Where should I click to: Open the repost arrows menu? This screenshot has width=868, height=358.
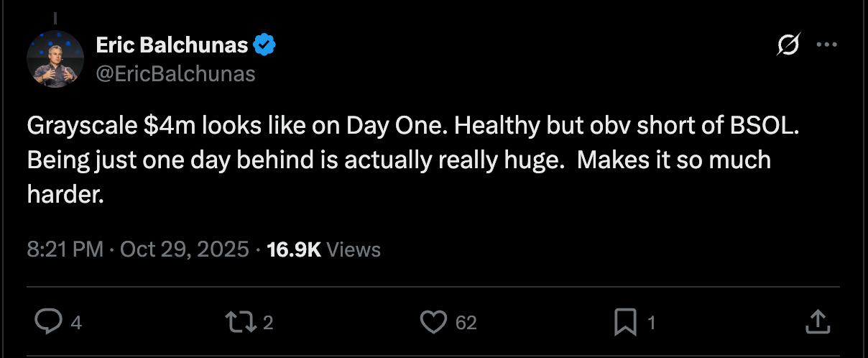[241, 323]
